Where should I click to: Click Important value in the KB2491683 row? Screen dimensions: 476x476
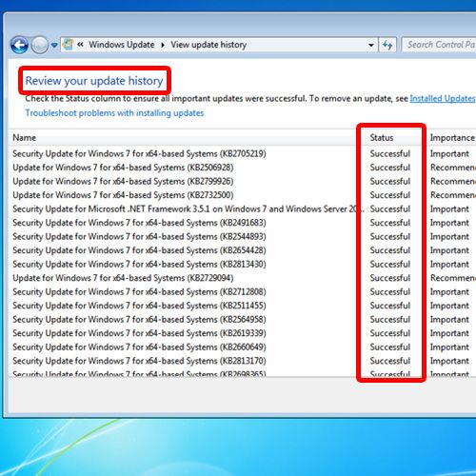449,223
